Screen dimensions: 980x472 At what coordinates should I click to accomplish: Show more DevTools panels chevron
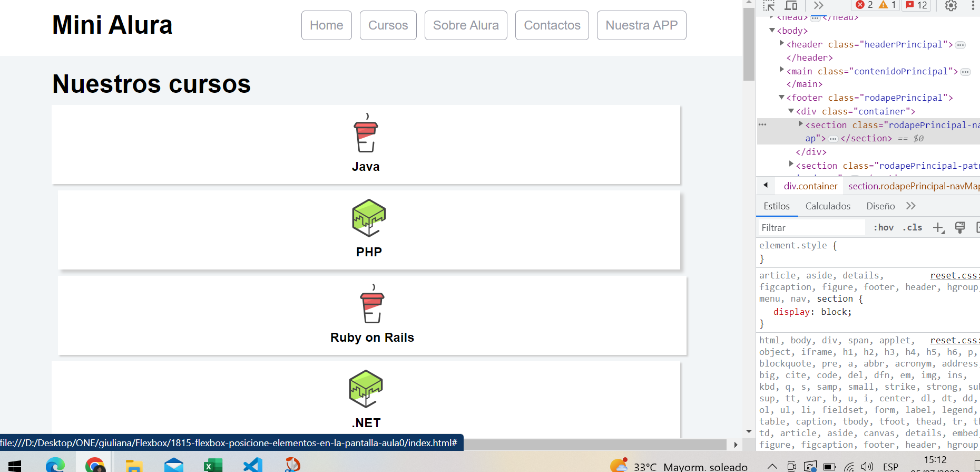click(818, 6)
